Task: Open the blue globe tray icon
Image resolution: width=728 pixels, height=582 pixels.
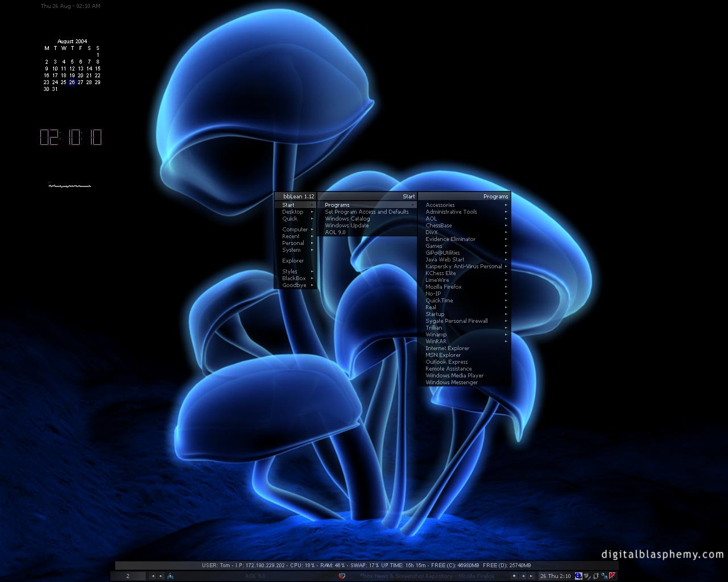Action: pyautogui.click(x=578, y=576)
